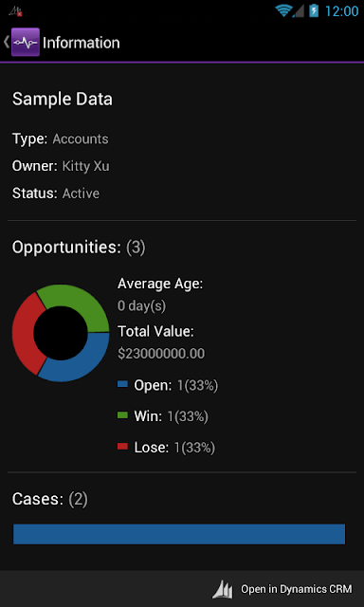Tap the Dynamics CRM sails logo
This screenshot has width=364, height=607.
click(x=223, y=589)
